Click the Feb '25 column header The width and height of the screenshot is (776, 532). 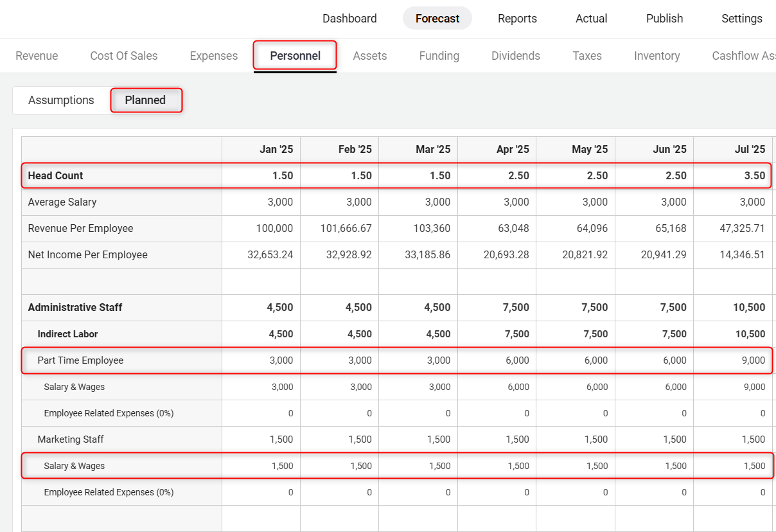[355, 149]
